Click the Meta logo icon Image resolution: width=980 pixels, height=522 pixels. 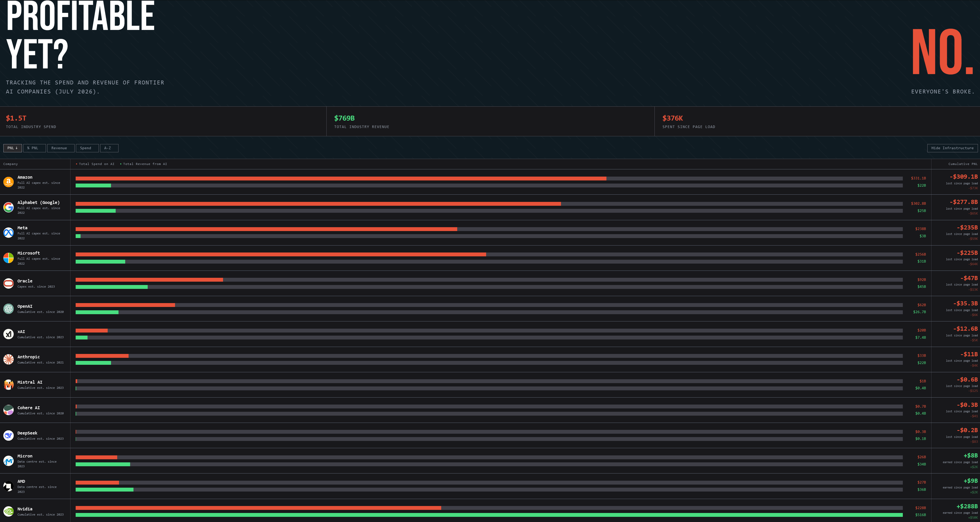coord(8,232)
